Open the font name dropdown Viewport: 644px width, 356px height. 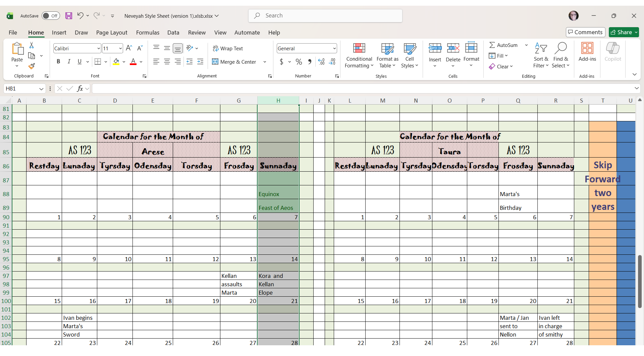(99, 49)
